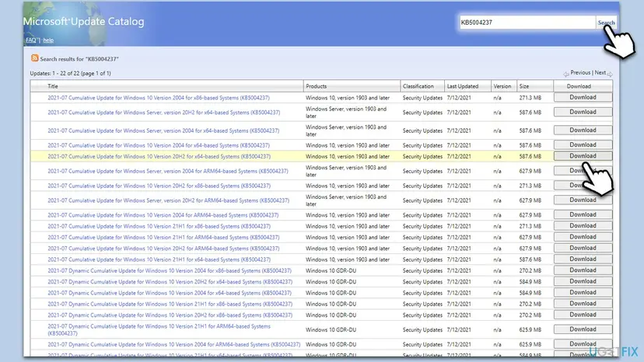This screenshot has height=362, width=644.
Task: Go to Previous results page
Action: (580, 73)
